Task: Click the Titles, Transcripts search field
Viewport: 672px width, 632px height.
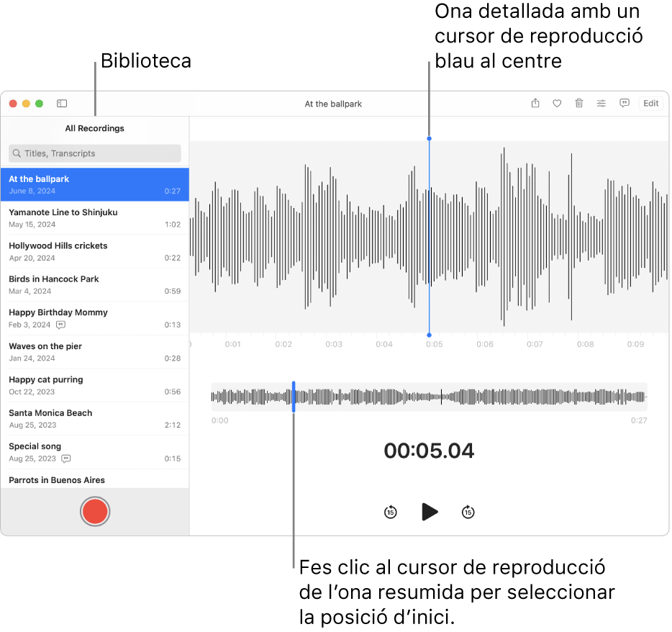Action: click(x=95, y=153)
